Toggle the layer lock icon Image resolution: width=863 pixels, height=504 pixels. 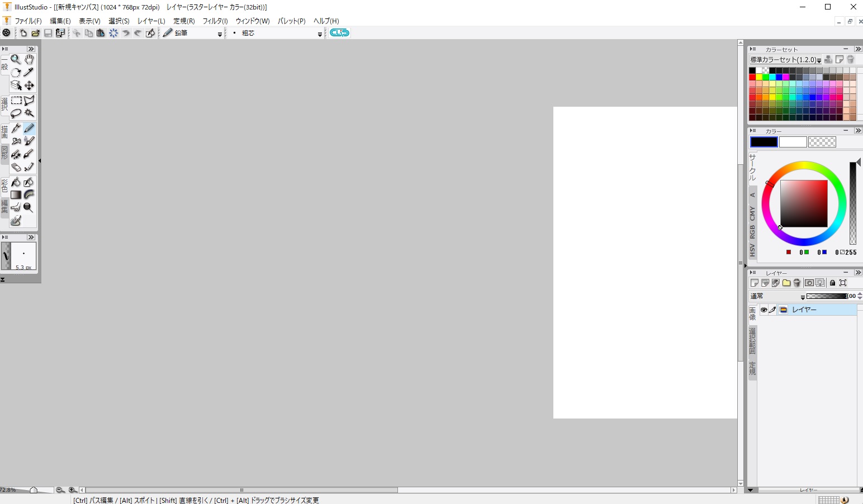tap(832, 283)
